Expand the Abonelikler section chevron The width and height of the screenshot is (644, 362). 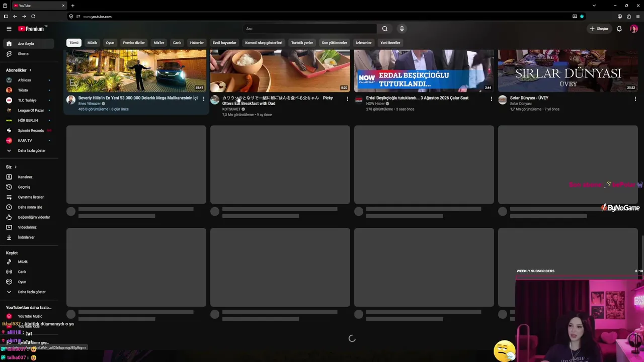[x=30, y=70]
